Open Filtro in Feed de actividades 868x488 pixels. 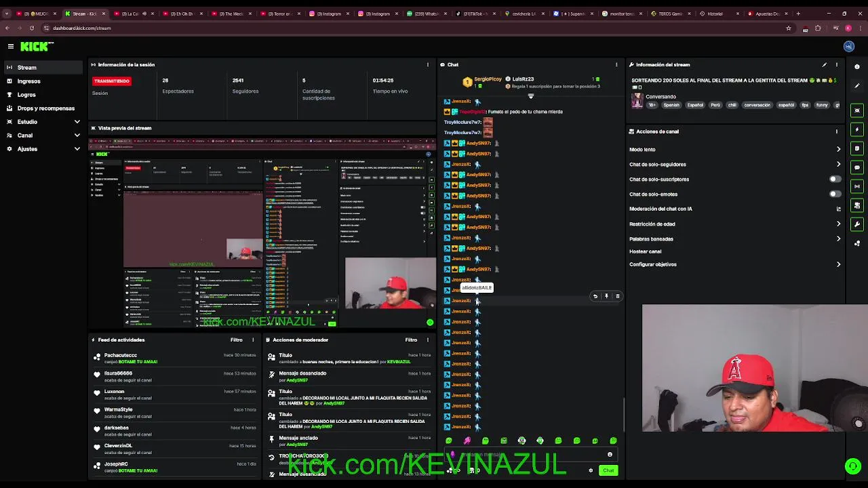[236, 340]
